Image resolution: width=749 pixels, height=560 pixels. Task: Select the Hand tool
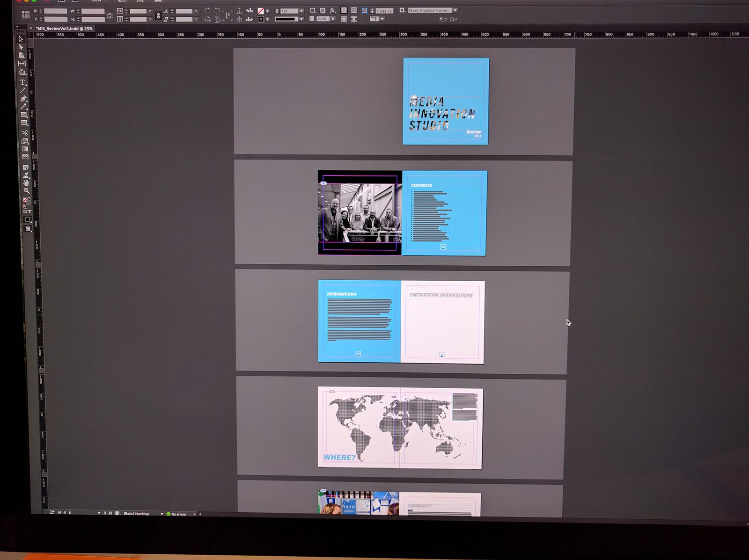click(26, 183)
